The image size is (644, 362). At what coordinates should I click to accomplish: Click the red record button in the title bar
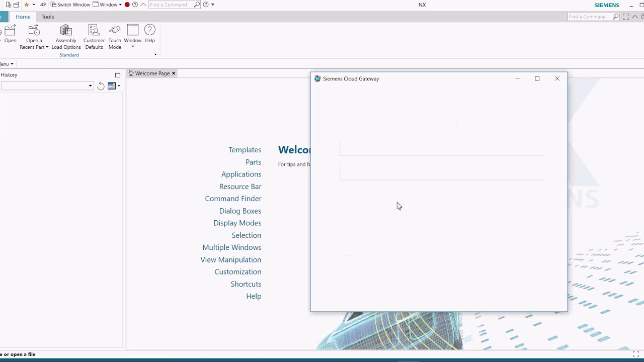(x=127, y=5)
